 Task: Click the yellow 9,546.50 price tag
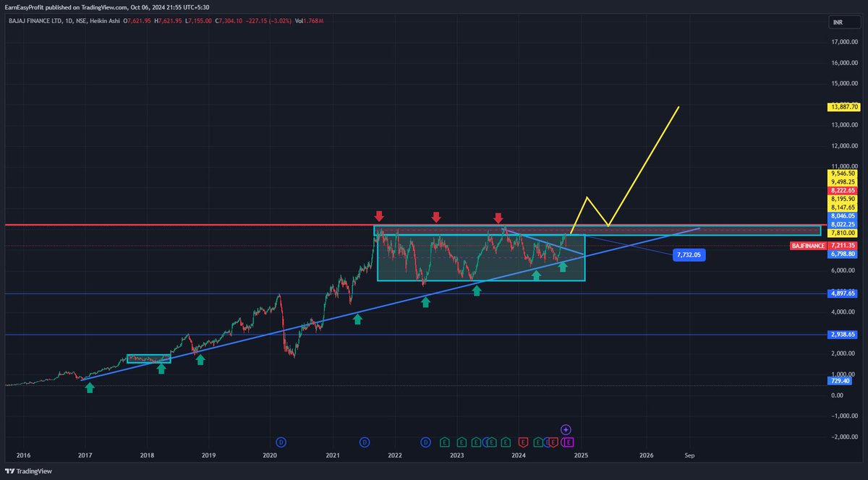843,173
